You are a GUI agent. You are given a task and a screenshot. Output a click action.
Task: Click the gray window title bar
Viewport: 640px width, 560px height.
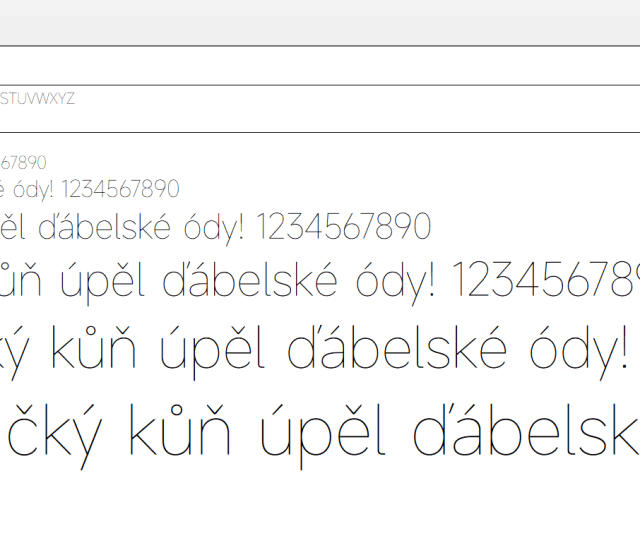coord(320,22)
